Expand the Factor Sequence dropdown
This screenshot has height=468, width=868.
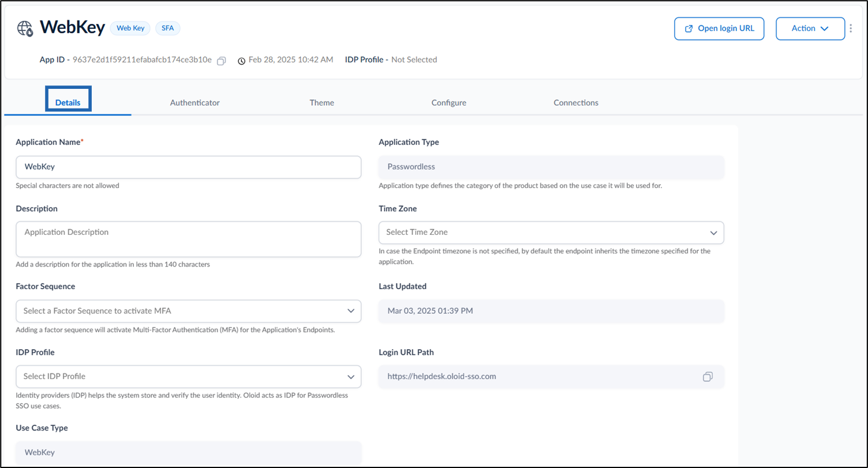click(189, 311)
